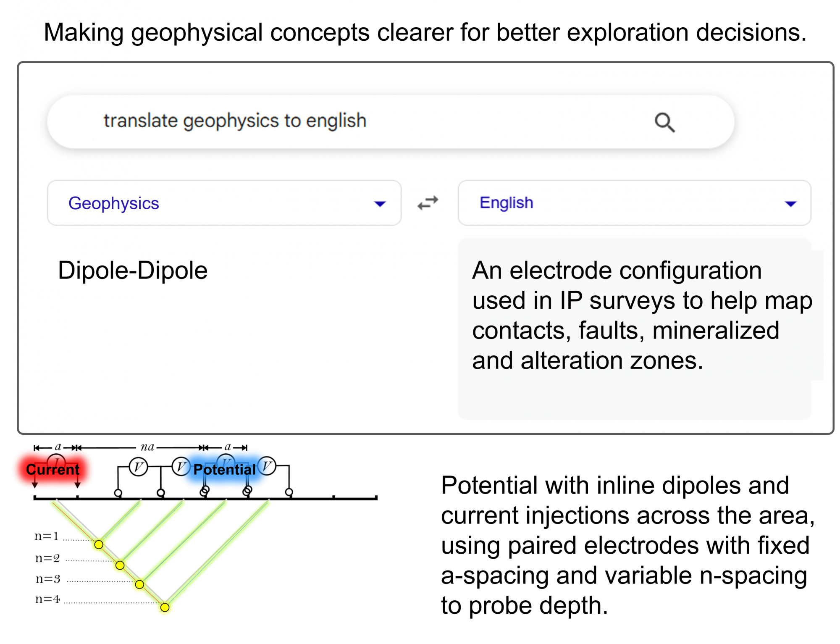The image size is (840, 644).
Task: Click the 'translate geophysics to english' search field
Action: (391, 121)
